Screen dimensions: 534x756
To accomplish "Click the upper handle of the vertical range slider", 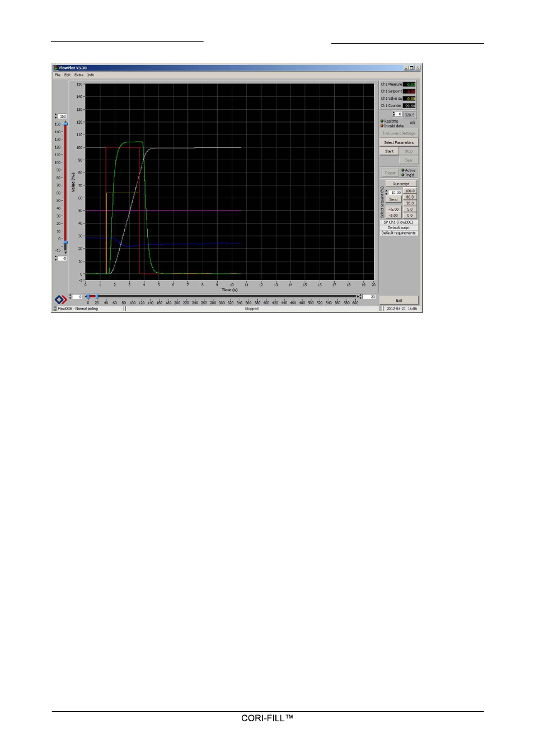I will click(x=65, y=123).
